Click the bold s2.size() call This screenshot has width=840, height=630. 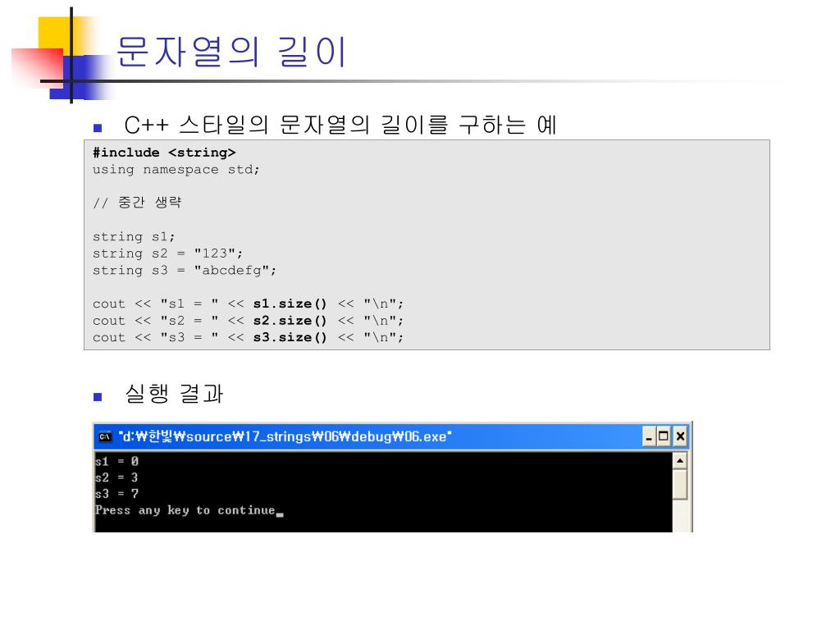[x=290, y=321]
